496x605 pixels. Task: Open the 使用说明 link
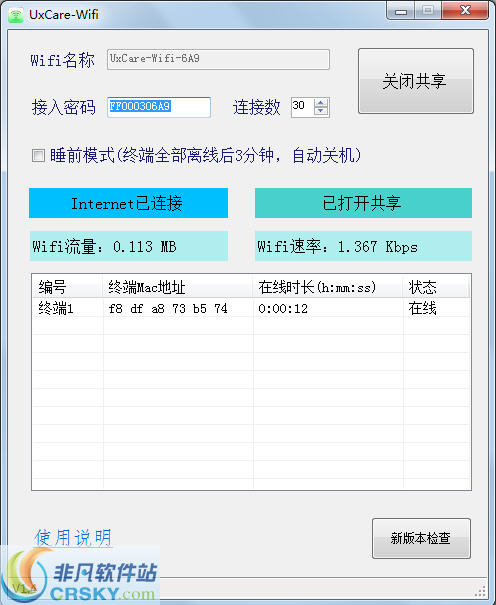coord(73,537)
